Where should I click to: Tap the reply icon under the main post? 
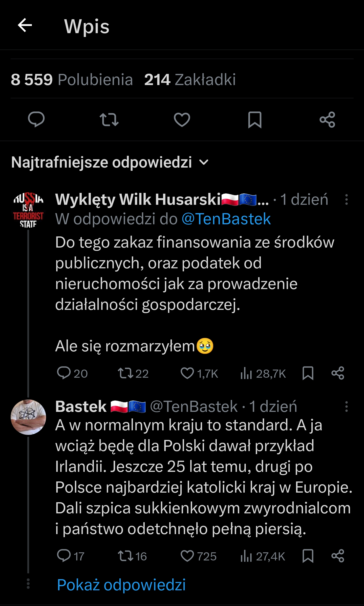[36, 119]
